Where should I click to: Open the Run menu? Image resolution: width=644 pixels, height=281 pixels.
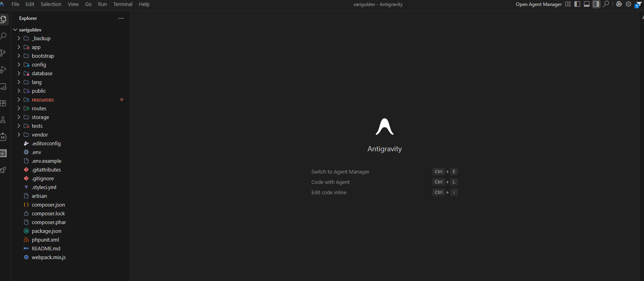[x=102, y=4]
